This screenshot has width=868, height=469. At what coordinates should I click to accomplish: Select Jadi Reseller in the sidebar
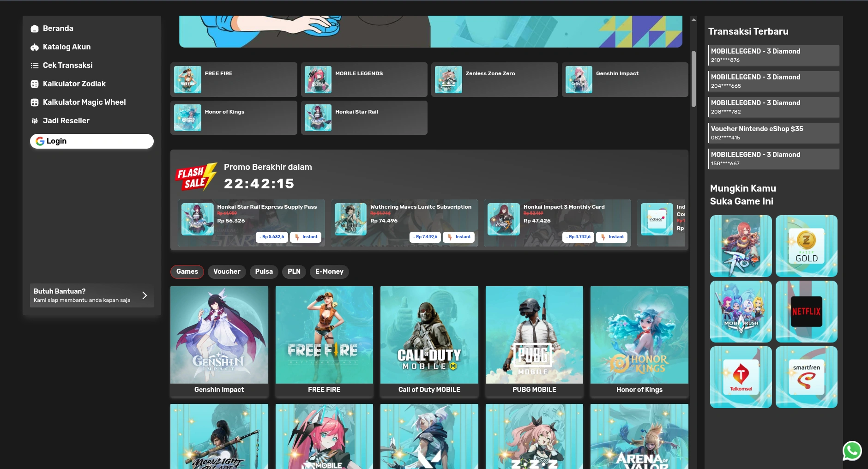66,120
